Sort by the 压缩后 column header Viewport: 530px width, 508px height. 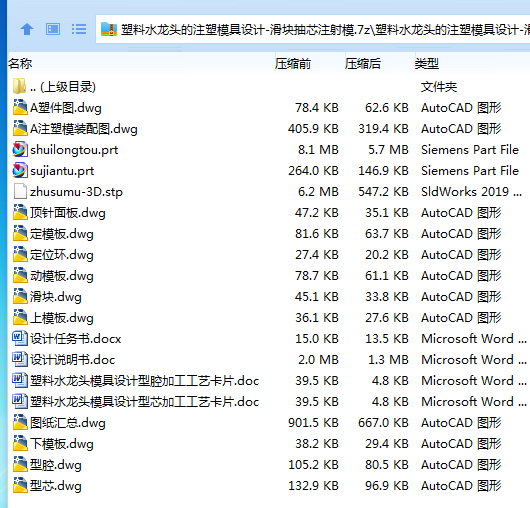(363, 64)
